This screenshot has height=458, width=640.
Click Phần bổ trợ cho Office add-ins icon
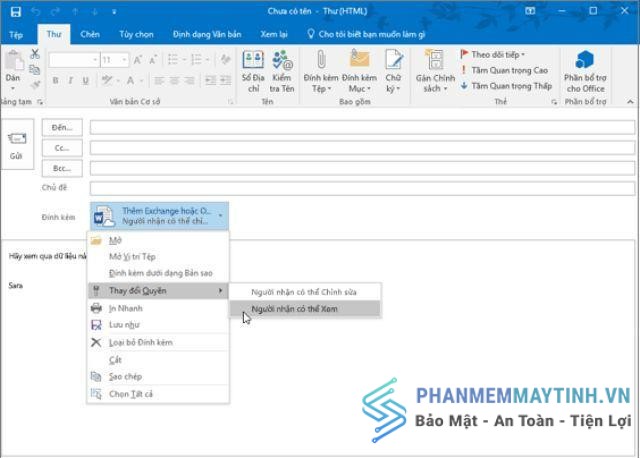pyautogui.click(x=585, y=71)
